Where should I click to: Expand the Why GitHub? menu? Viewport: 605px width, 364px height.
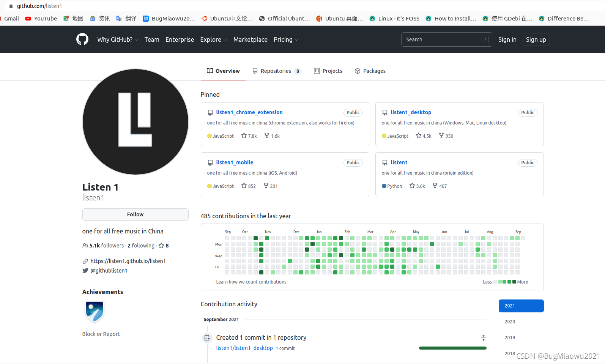[118, 39]
